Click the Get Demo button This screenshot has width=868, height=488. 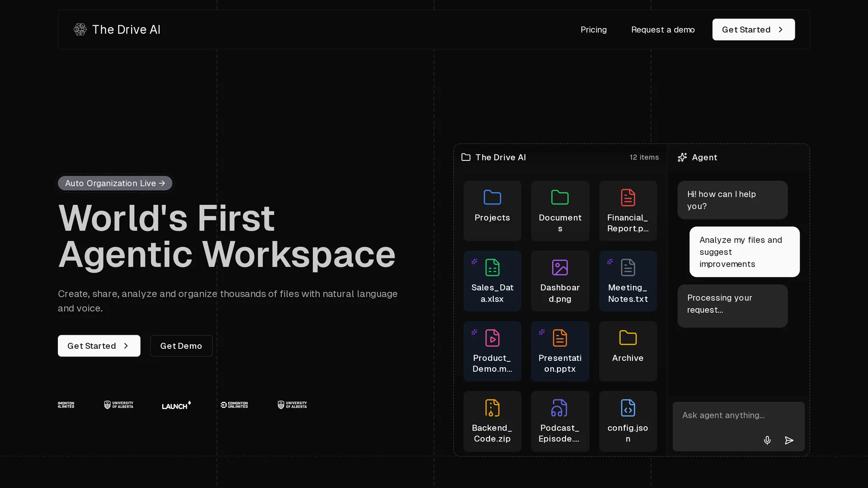[181, 346]
